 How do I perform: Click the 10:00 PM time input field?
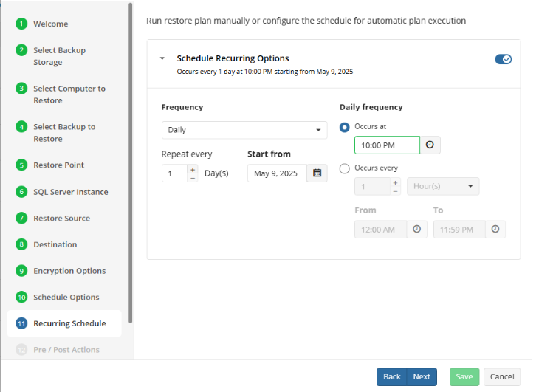385,145
